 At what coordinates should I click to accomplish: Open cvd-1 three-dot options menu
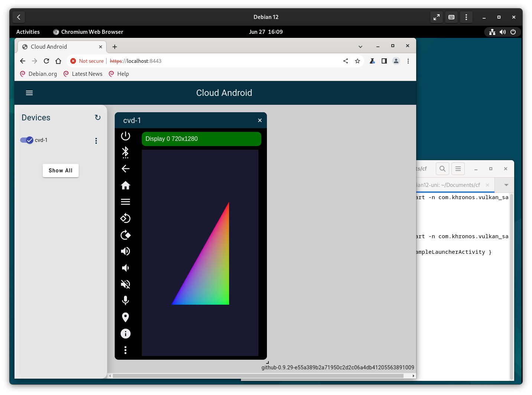tap(96, 141)
